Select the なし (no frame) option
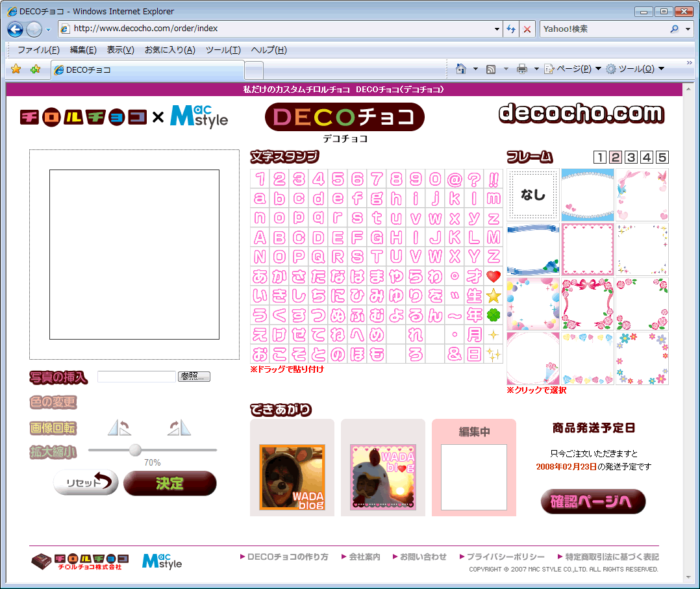The height and width of the screenshot is (589, 700). (533, 195)
